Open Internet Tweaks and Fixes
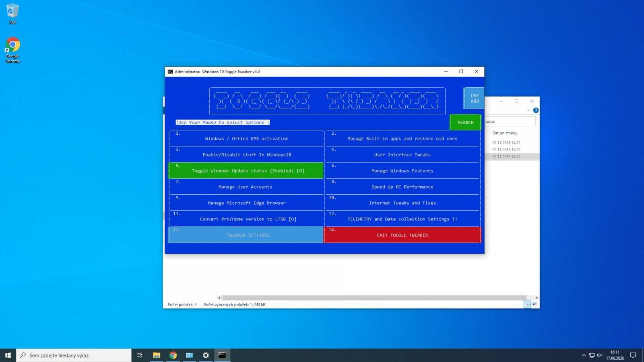The height and width of the screenshot is (362, 644). click(402, 203)
